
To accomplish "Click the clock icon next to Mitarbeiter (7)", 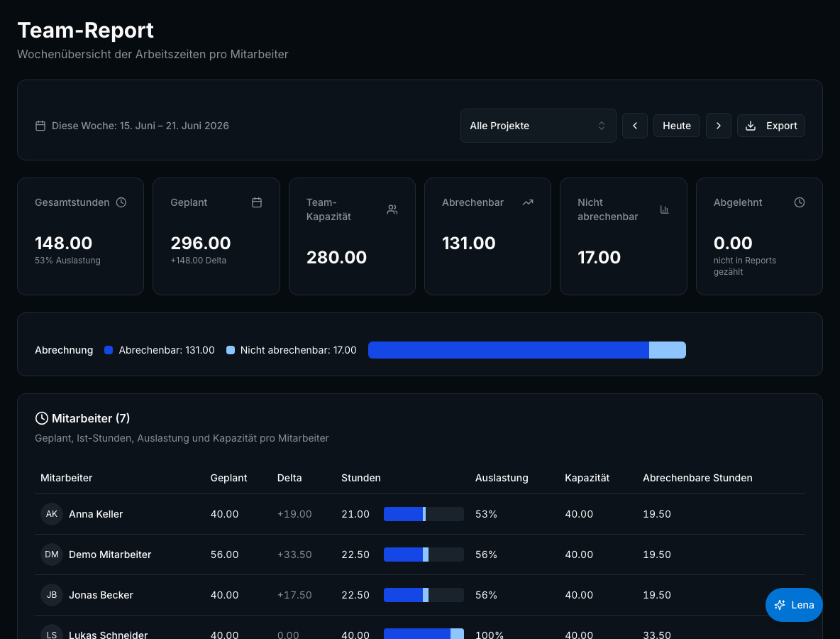I will pyautogui.click(x=41, y=418).
